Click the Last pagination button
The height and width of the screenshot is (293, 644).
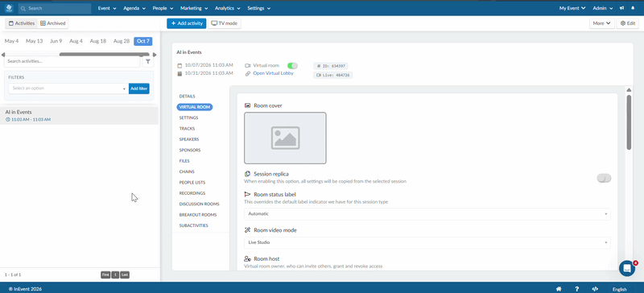tap(125, 274)
